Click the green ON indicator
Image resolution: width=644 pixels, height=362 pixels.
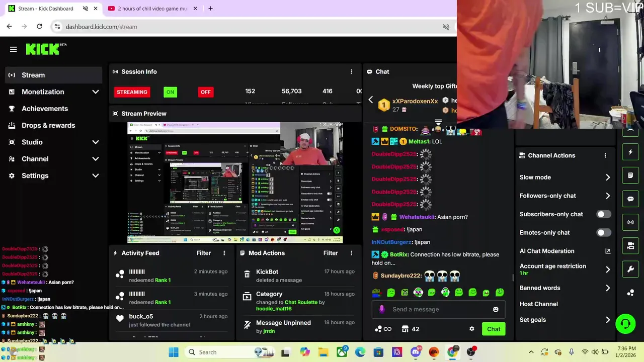[x=170, y=92]
